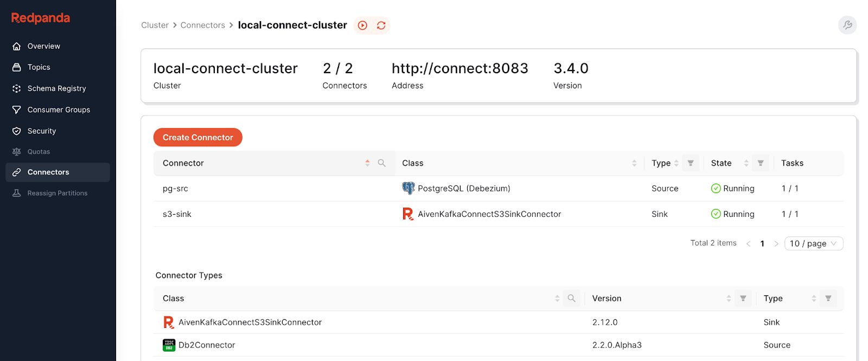
Task: Open the wrench settings icon
Action: point(847,25)
